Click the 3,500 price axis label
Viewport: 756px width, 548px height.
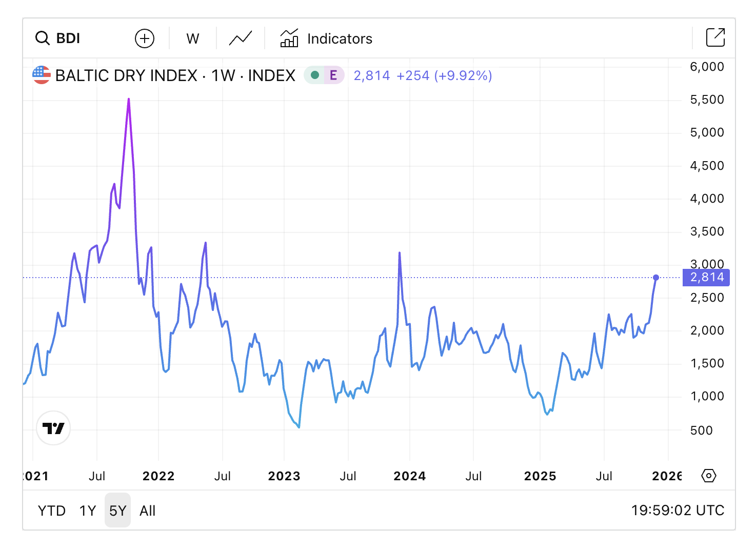click(707, 231)
